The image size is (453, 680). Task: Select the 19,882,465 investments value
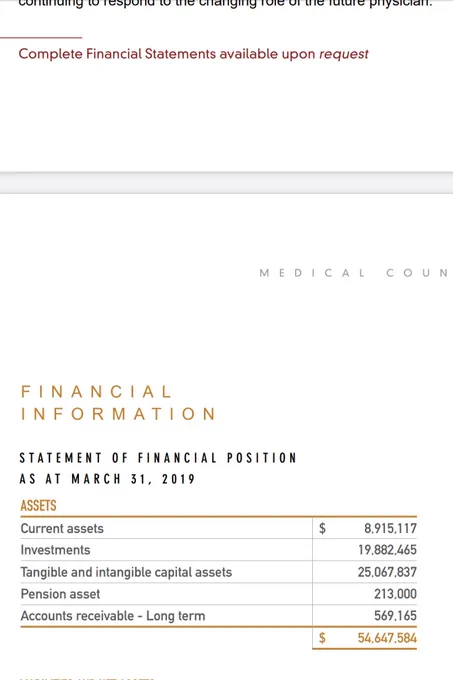387,550
